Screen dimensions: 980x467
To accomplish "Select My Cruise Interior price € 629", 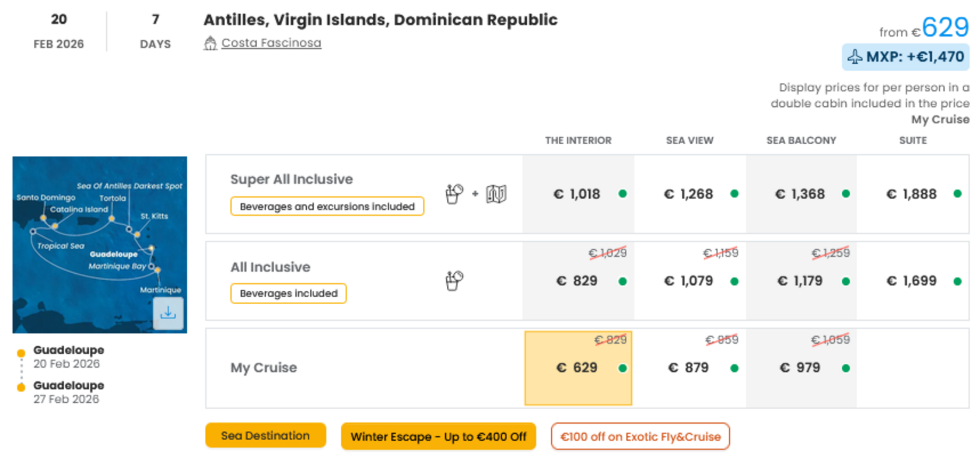I will point(578,368).
